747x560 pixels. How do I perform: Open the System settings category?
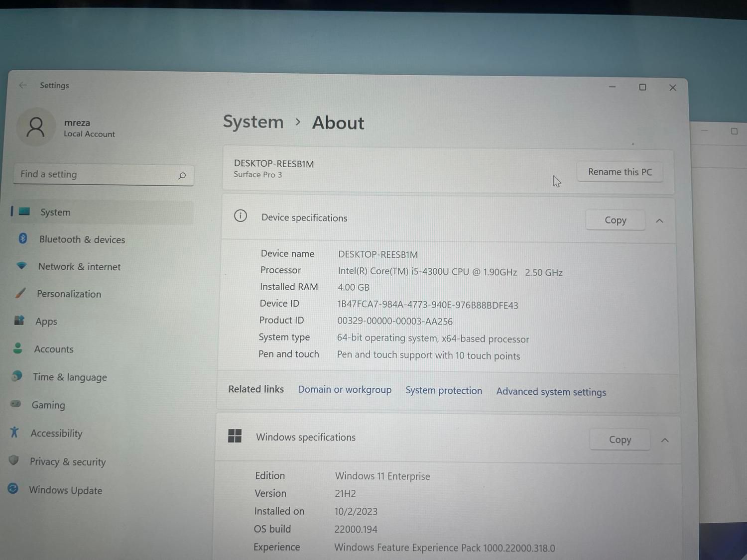coord(102,212)
